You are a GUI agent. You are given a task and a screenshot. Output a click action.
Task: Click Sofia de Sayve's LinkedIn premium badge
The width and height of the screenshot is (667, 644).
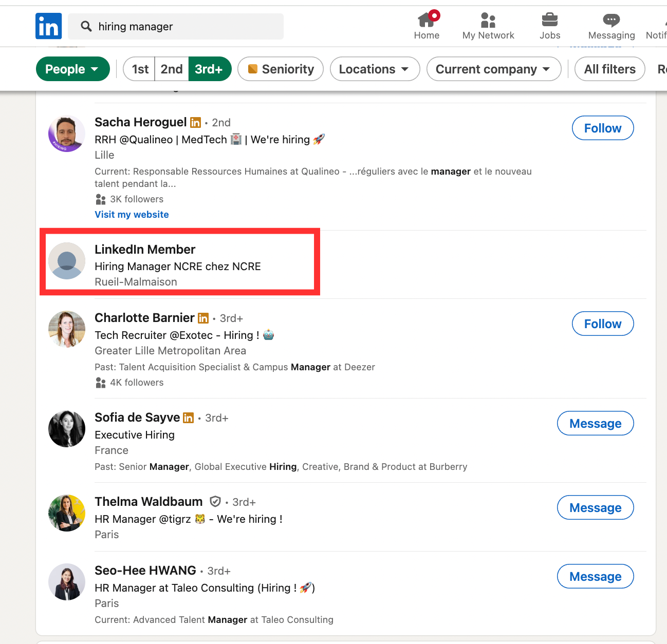[189, 418]
